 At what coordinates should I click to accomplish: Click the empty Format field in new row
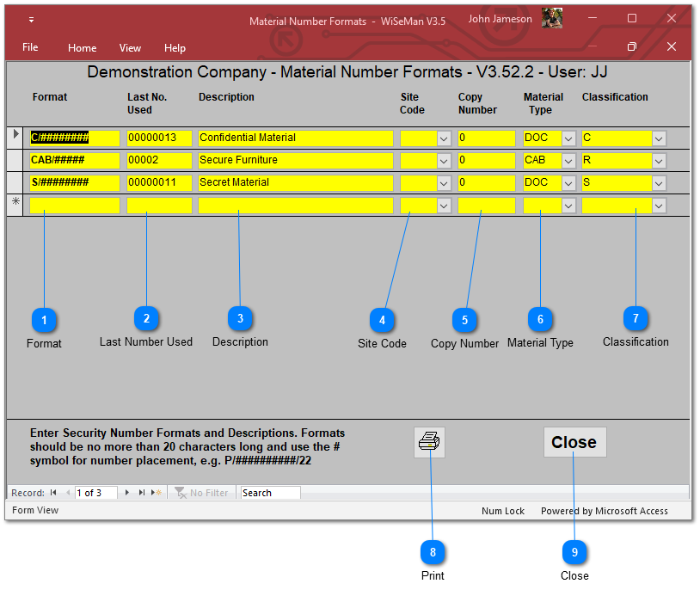pos(75,206)
